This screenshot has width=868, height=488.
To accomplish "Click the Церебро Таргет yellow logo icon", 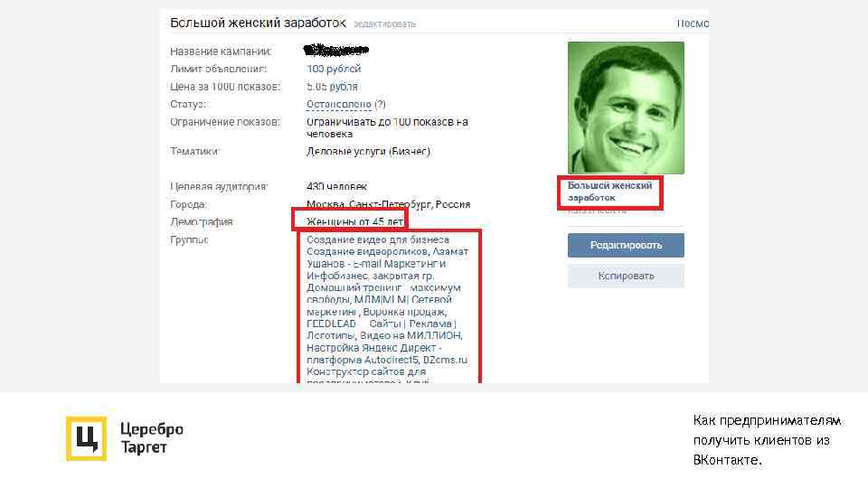I will [86, 438].
